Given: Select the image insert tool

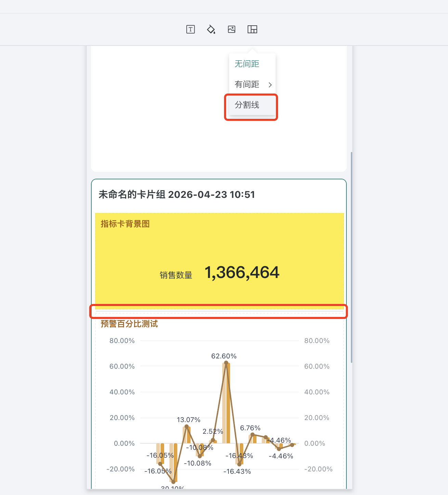Looking at the screenshot, I should [231, 29].
